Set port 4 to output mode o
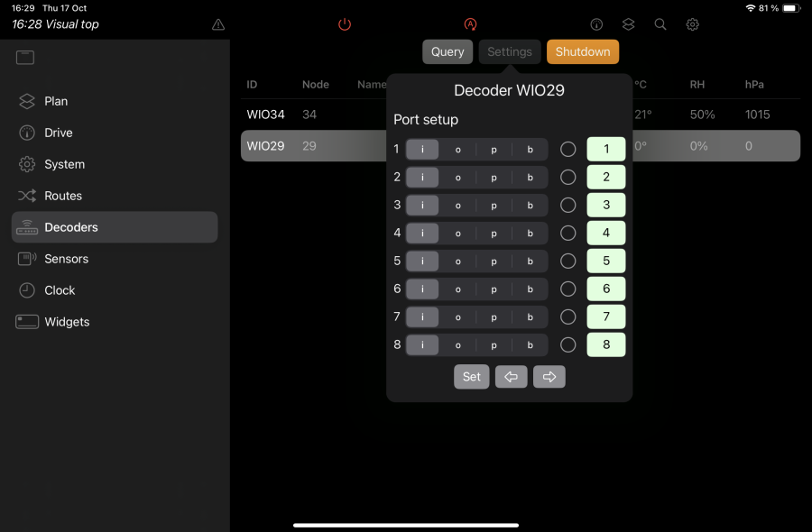 tap(458, 233)
